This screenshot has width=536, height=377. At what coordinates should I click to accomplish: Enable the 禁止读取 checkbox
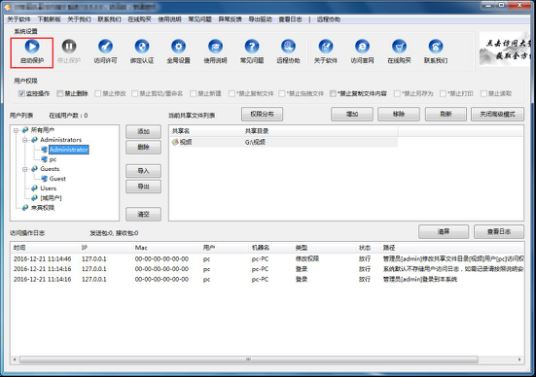point(483,93)
